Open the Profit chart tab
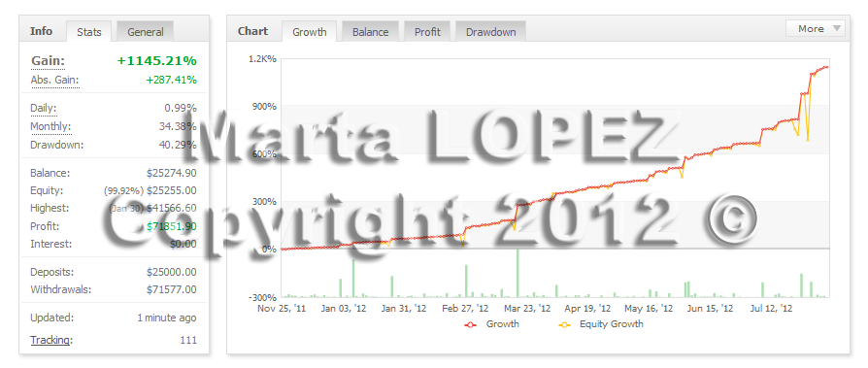 coord(427,31)
